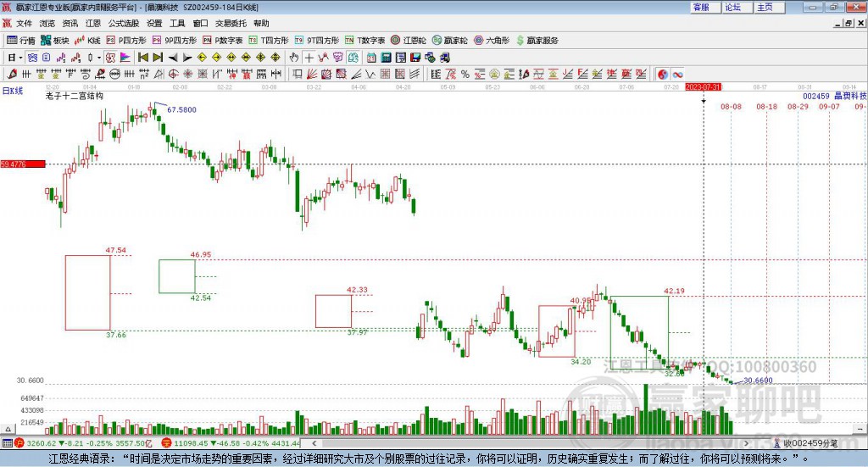Step chart left with black left arrow

[x=173, y=58]
